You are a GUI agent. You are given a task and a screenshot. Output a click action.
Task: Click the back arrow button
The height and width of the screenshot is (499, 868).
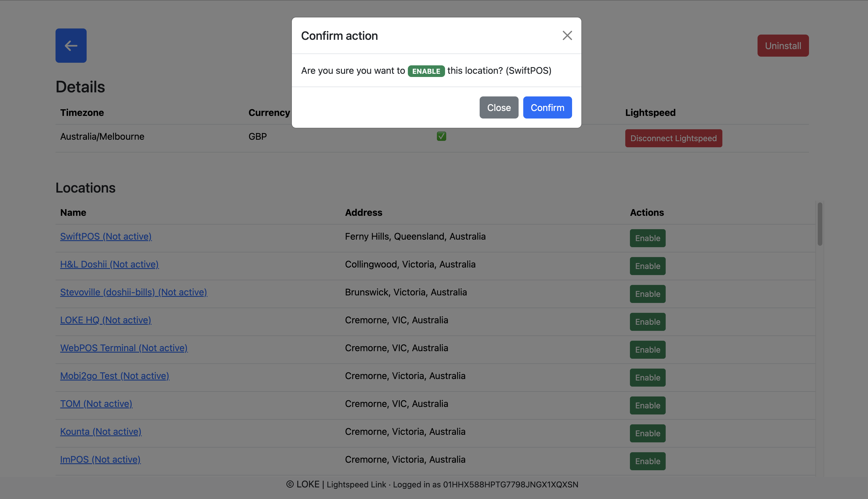[71, 46]
